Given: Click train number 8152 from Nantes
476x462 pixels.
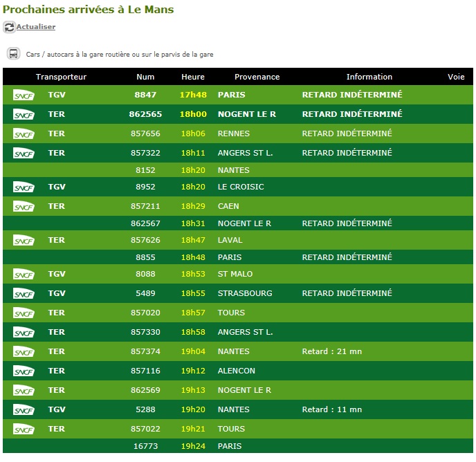Looking at the screenshot, I should point(145,170).
